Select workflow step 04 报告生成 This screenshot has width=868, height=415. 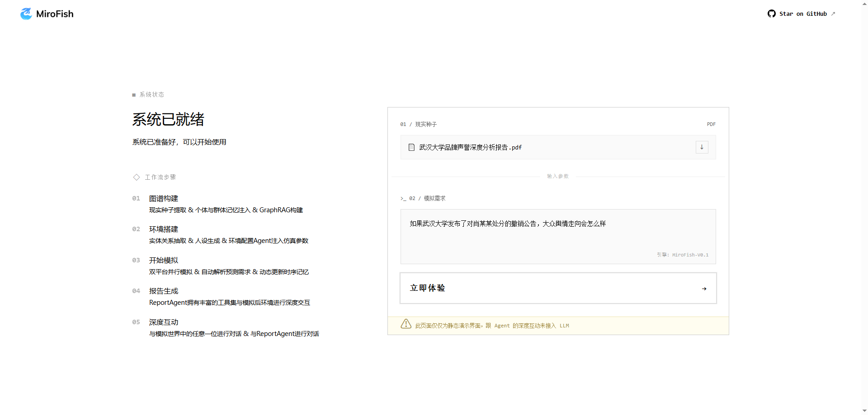pos(164,291)
